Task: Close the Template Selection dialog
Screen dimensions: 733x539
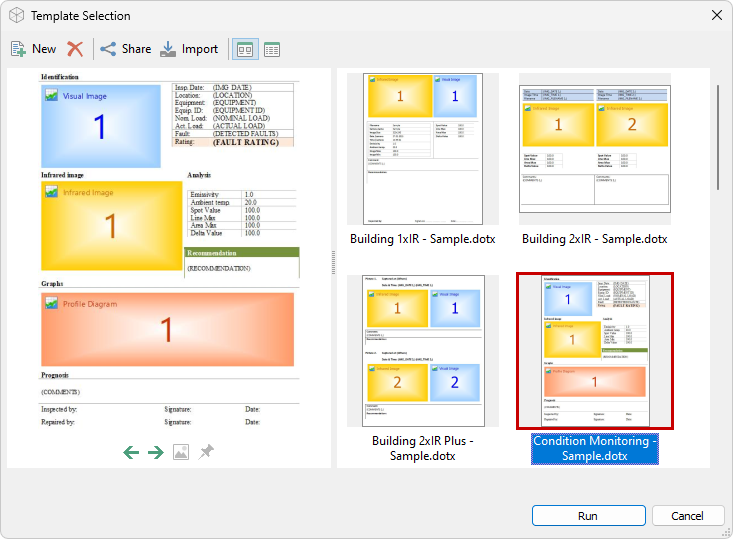Action: [717, 15]
